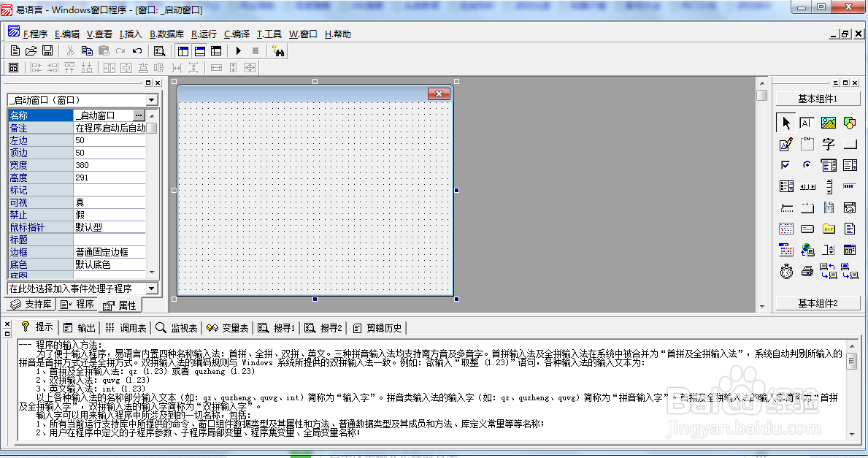Select the printer component icon
Image resolution: width=868 pixels, height=458 pixels.
807,271
